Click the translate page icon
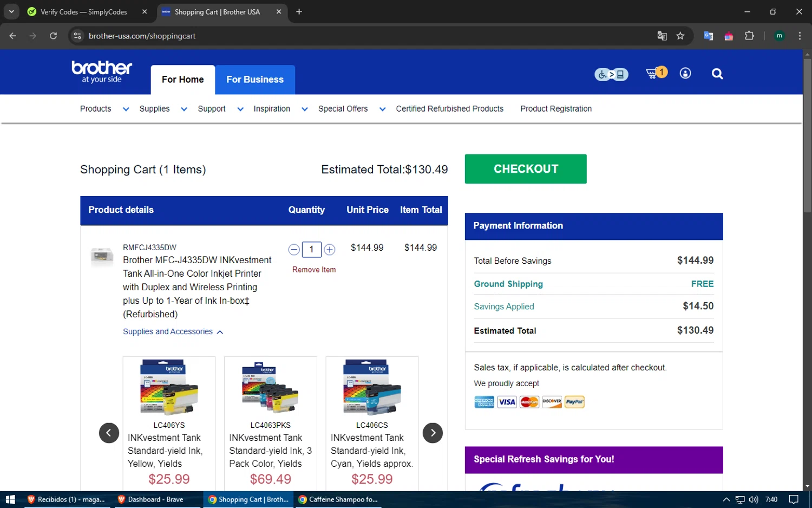The height and width of the screenshot is (508, 812). pyautogui.click(x=662, y=36)
